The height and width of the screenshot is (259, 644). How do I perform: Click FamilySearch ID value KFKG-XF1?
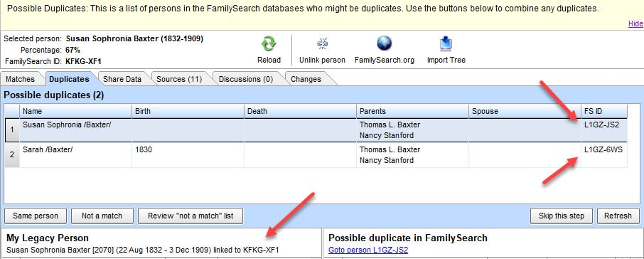(x=83, y=62)
